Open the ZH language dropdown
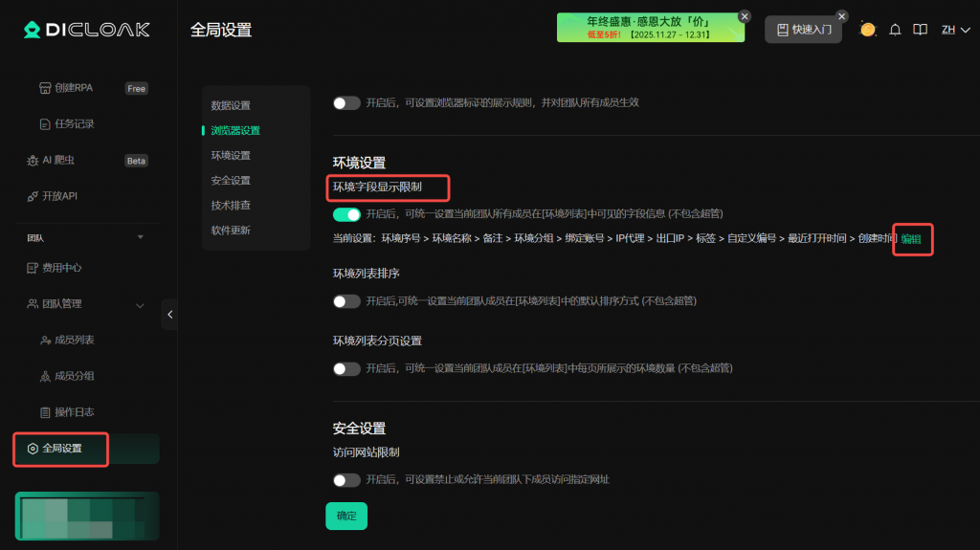The height and width of the screenshot is (550, 980). point(954,30)
